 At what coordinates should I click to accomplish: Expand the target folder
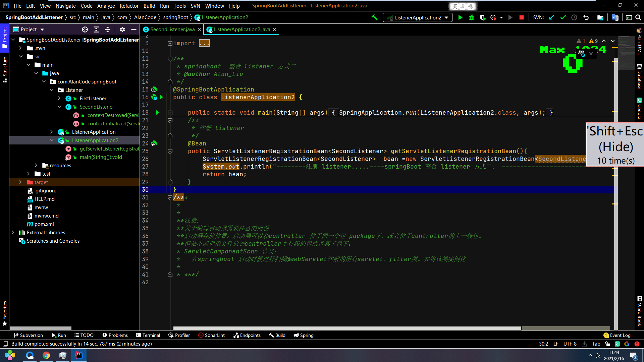pyautogui.click(x=21, y=182)
